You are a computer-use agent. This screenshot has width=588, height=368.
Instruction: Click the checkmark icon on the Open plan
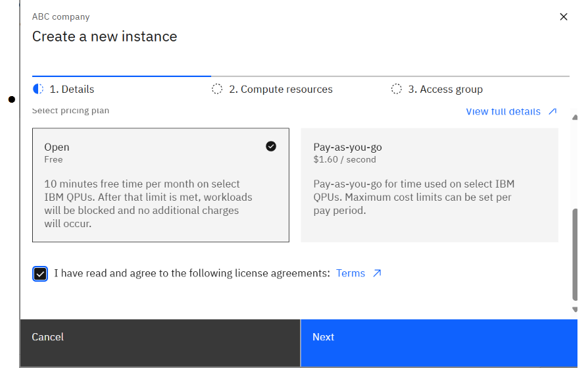pyautogui.click(x=271, y=146)
